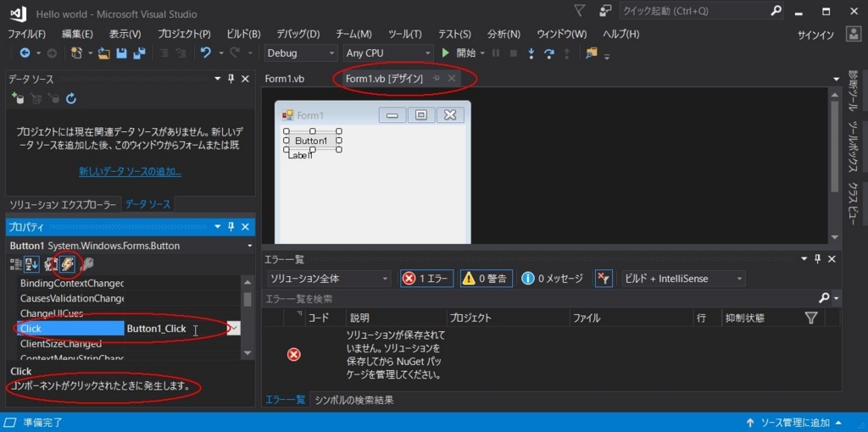Click the 開始 start button text
The height and width of the screenshot is (432, 868).
[x=465, y=53]
